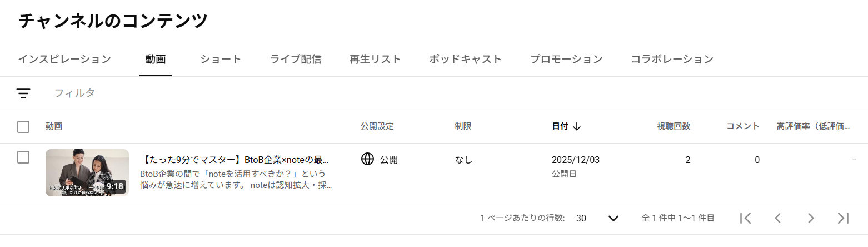Click the filter lines icon
The height and width of the screenshot is (247, 868).
[x=23, y=93]
